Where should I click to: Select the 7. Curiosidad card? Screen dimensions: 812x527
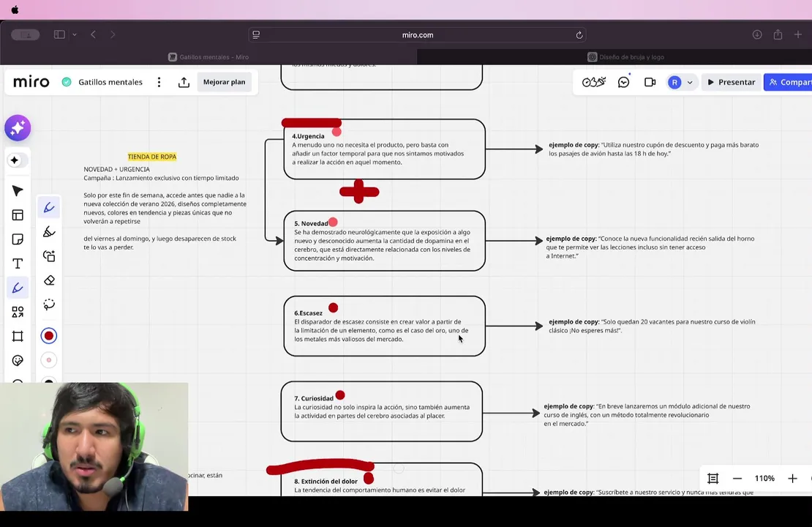[382, 411]
